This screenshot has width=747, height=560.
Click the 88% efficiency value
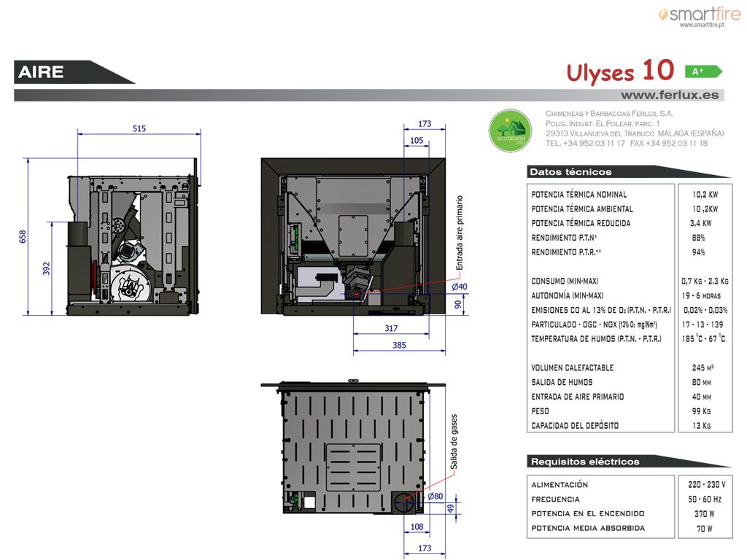pos(698,238)
